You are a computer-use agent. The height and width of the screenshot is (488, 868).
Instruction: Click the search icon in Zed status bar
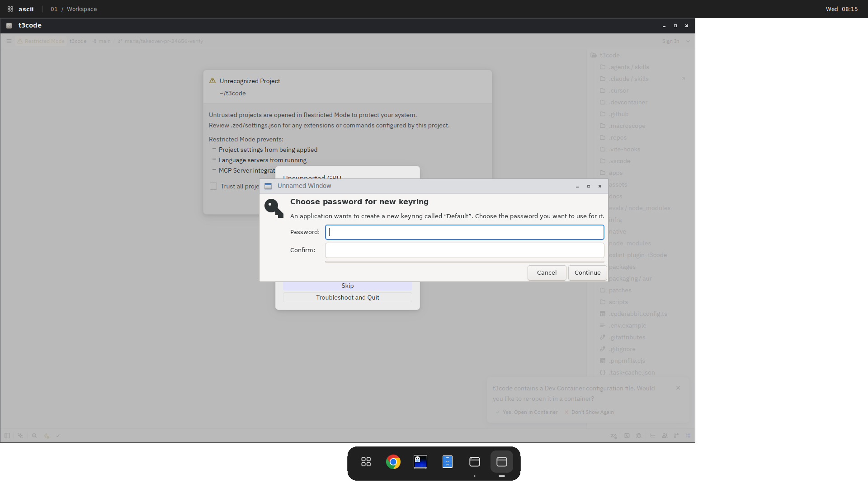pos(34,436)
